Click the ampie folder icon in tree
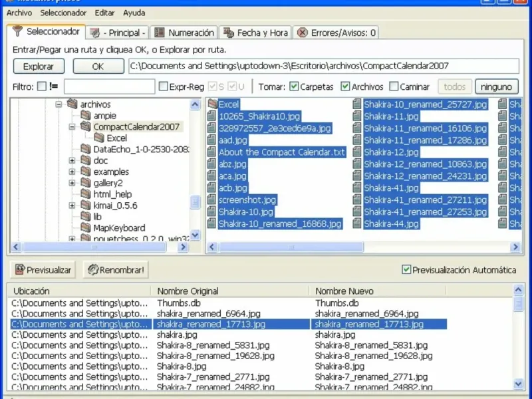The height and width of the screenshot is (399, 532). click(86, 115)
